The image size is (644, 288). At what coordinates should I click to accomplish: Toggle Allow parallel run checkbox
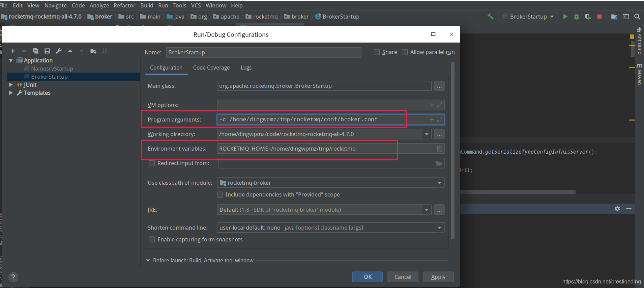[x=405, y=52]
